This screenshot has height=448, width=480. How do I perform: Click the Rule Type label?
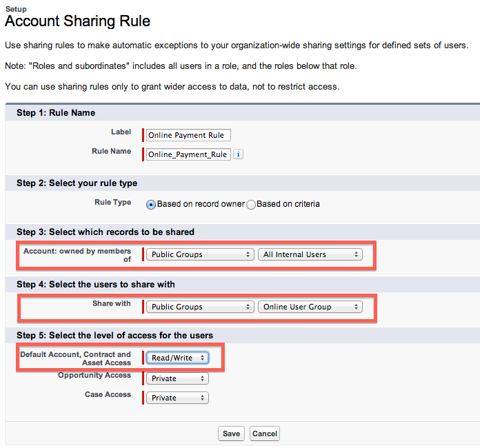[112, 202]
